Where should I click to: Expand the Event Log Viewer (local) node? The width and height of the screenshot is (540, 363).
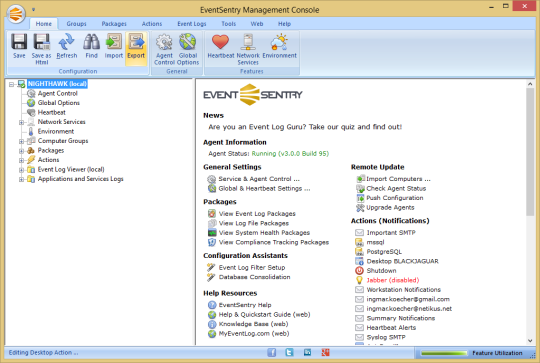coord(21,170)
